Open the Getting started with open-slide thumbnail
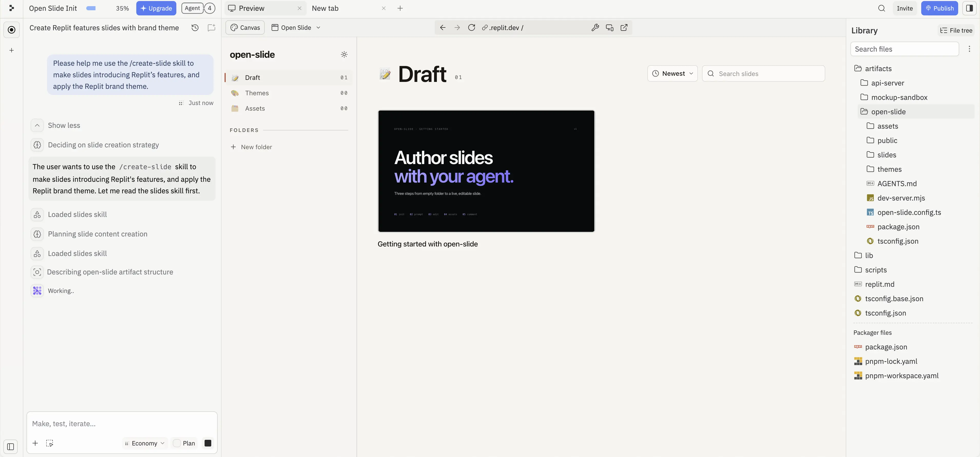Image resolution: width=980 pixels, height=457 pixels. pyautogui.click(x=486, y=171)
